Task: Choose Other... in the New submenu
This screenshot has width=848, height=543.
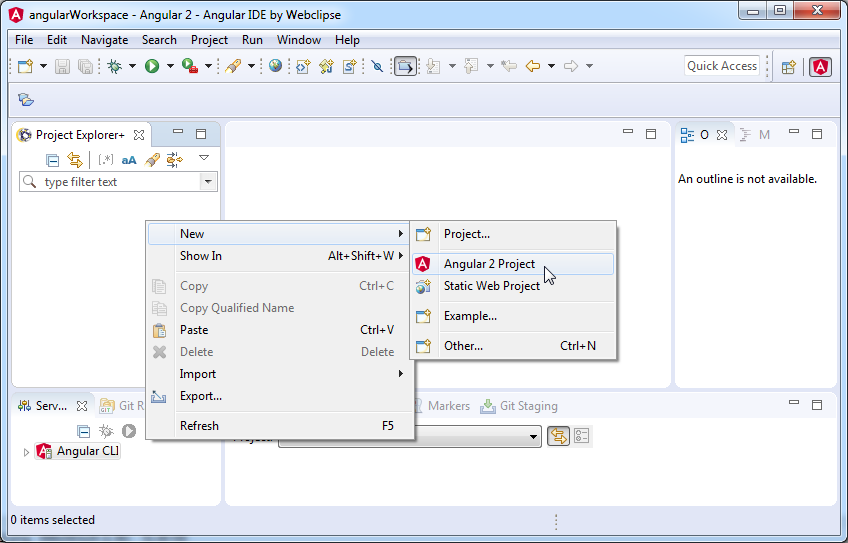Action: pyautogui.click(x=513, y=346)
